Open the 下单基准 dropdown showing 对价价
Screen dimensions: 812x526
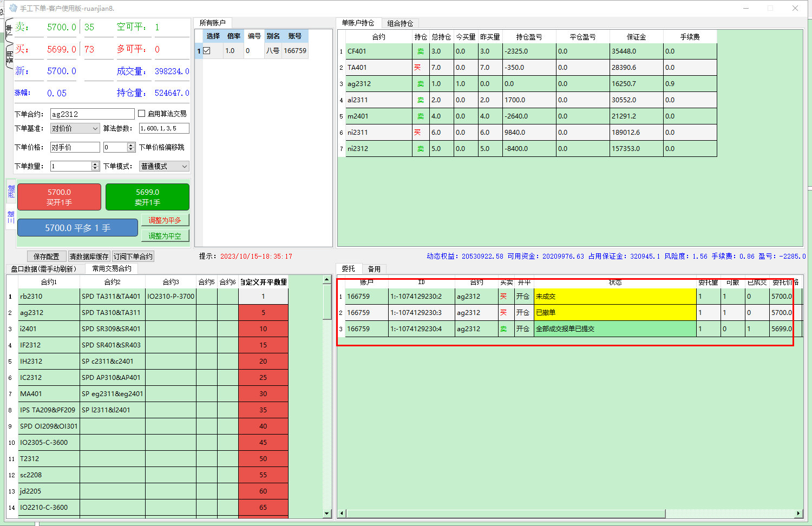click(x=75, y=128)
